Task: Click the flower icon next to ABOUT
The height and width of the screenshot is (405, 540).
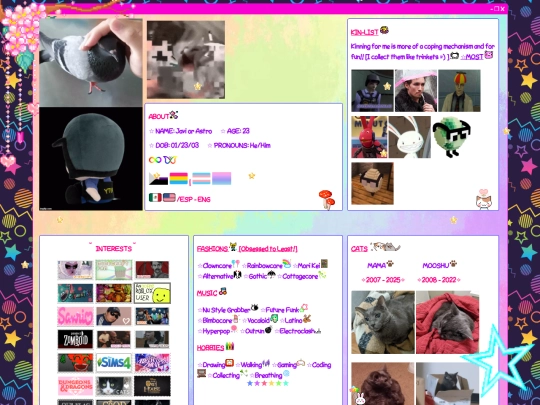Action: pos(174,115)
